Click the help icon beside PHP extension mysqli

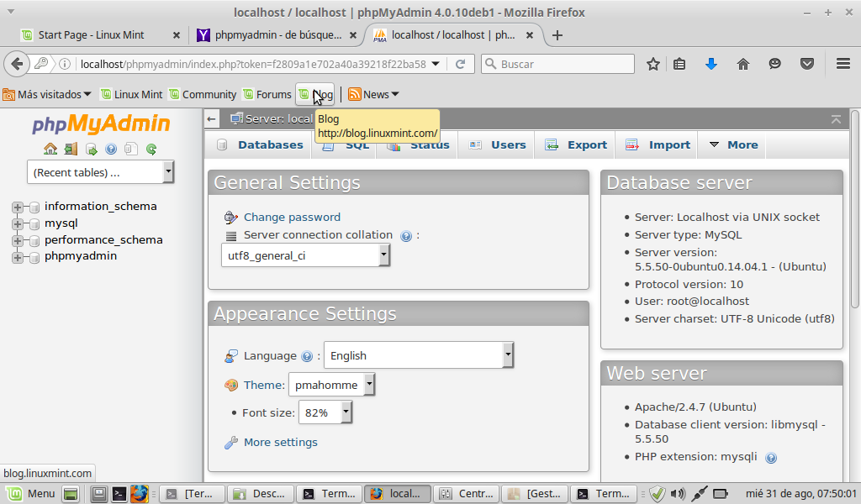(x=771, y=458)
